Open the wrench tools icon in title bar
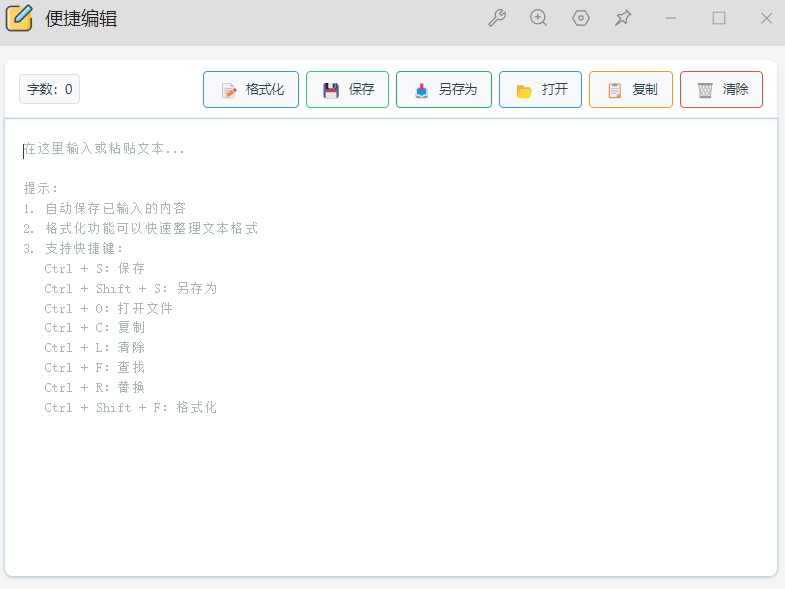This screenshot has width=785, height=589. click(x=497, y=18)
